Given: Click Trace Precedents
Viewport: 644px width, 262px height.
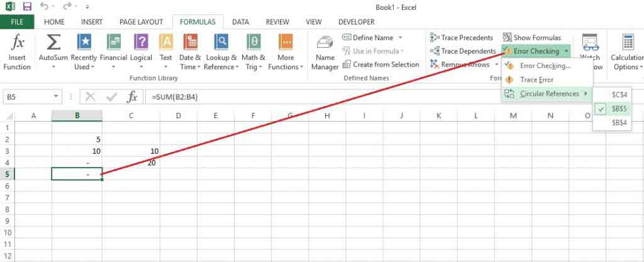Looking at the screenshot, I should click(x=461, y=37).
